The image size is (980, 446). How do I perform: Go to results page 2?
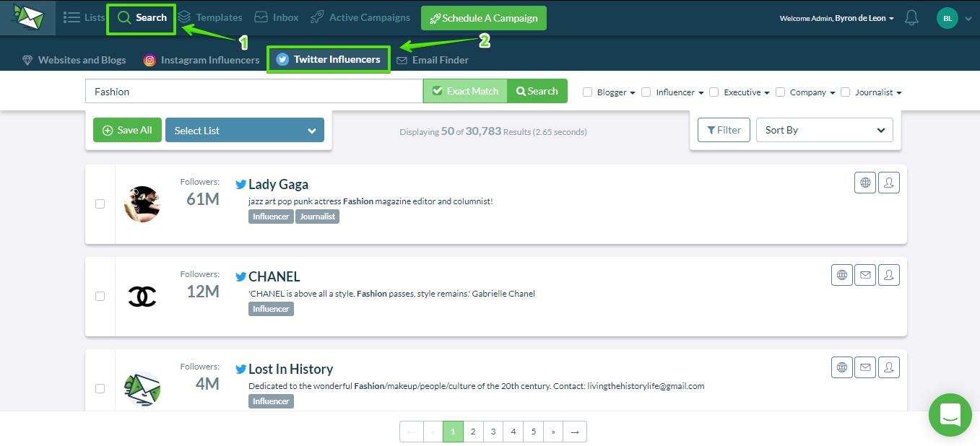pyautogui.click(x=473, y=432)
